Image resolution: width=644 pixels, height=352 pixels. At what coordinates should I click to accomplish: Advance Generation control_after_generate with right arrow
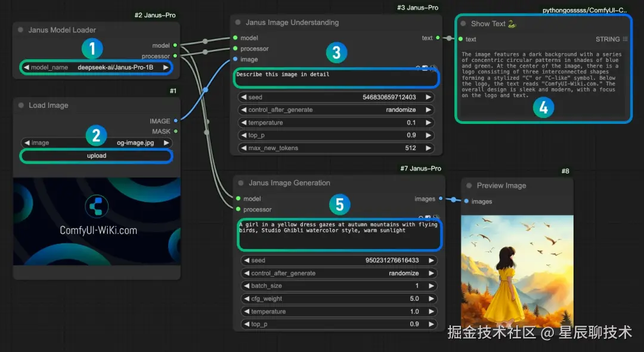point(431,273)
